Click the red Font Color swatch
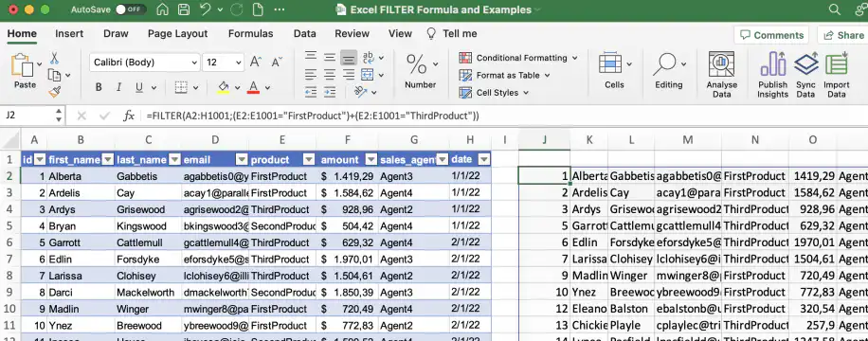The width and height of the screenshot is (868, 341). (x=254, y=87)
